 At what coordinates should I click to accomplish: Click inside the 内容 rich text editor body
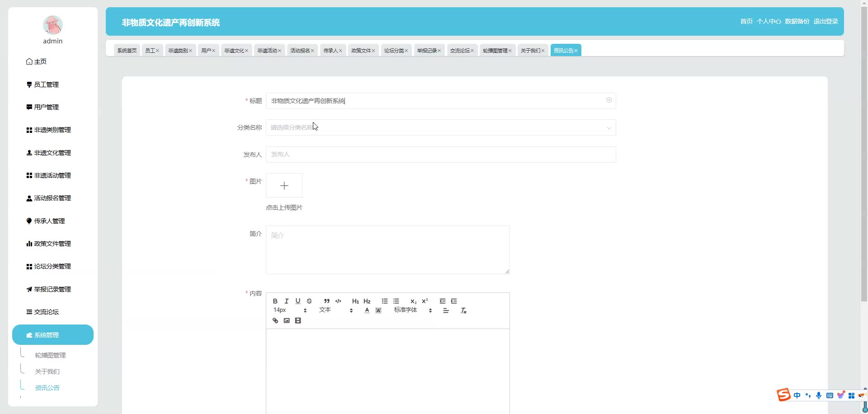point(388,371)
